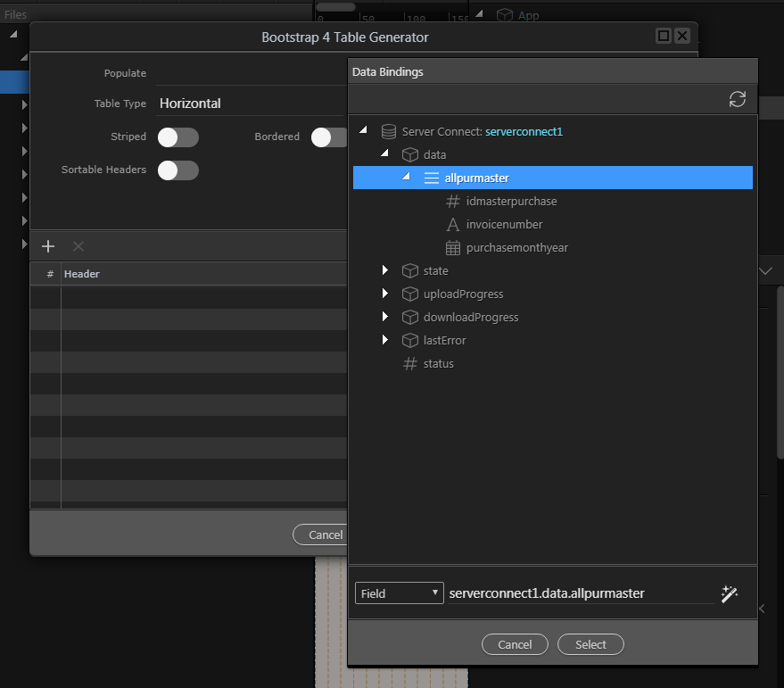Image resolution: width=784 pixels, height=688 pixels.
Task: Select the purchasemonthyear date field
Action: coord(516,248)
